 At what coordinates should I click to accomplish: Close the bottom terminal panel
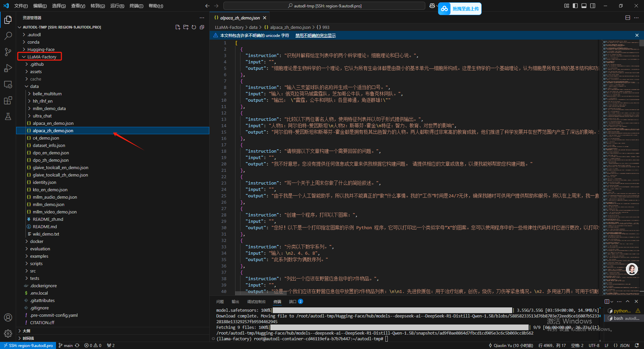pyautogui.click(x=636, y=301)
